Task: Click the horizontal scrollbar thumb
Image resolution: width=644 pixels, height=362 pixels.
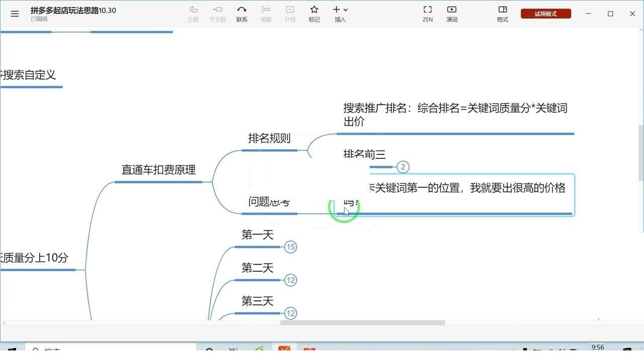Action: [x=362, y=323]
